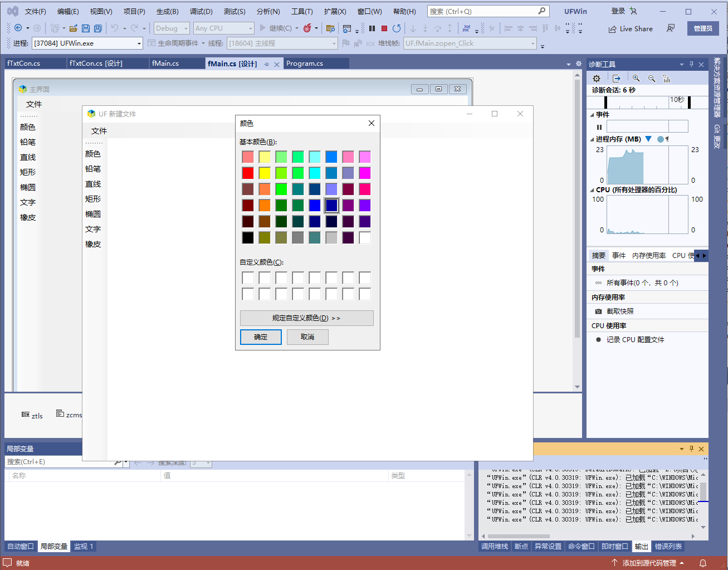
Task: Click 截取快照 in Diagnostic Tools
Action: tap(620, 311)
